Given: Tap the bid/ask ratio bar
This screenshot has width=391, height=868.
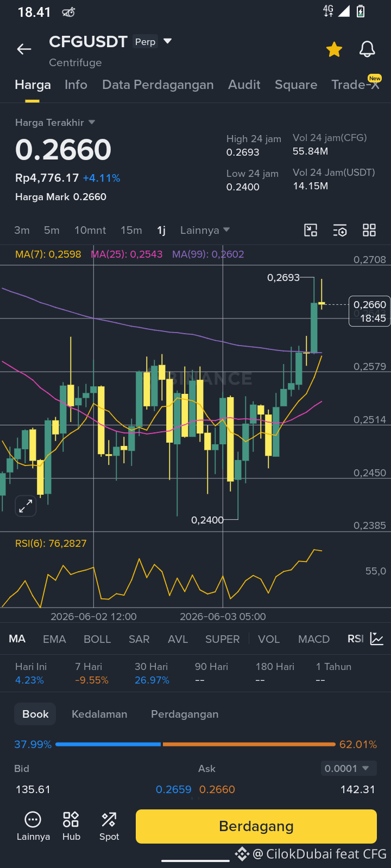Looking at the screenshot, I should tap(195, 744).
